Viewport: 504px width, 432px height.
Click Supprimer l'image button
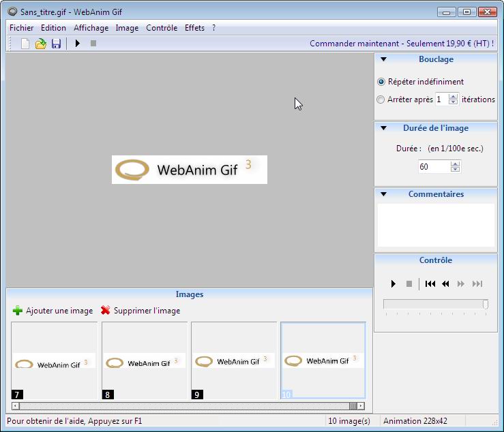coord(140,311)
